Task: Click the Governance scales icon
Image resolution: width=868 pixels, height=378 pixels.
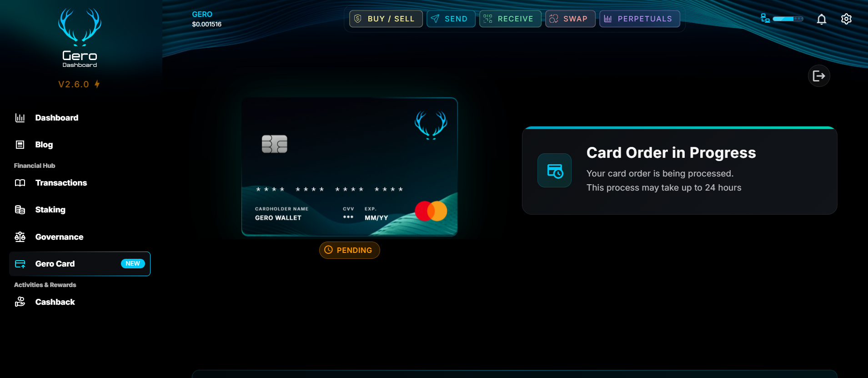Action: pos(20,237)
